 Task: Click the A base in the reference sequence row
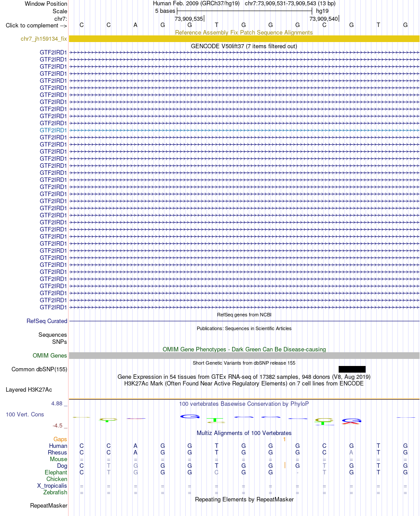tap(135, 25)
